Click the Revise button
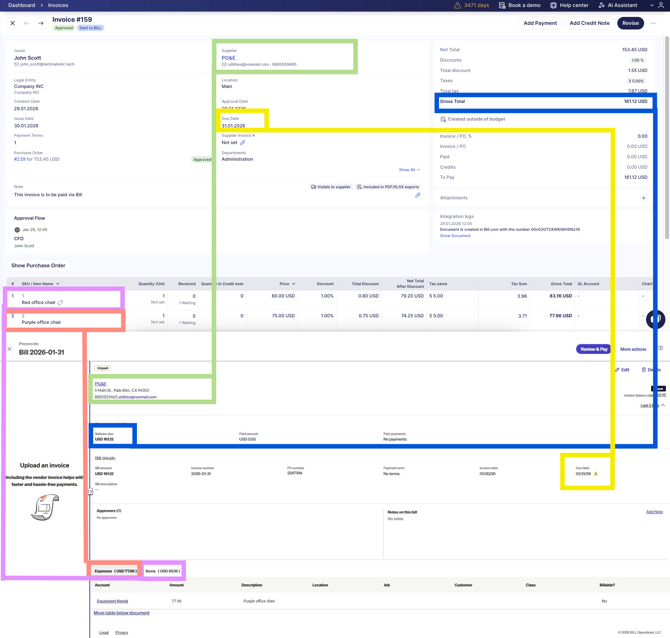Image resolution: width=670 pixels, height=638 pixels. pyautogui.click(x=630, y=23)
